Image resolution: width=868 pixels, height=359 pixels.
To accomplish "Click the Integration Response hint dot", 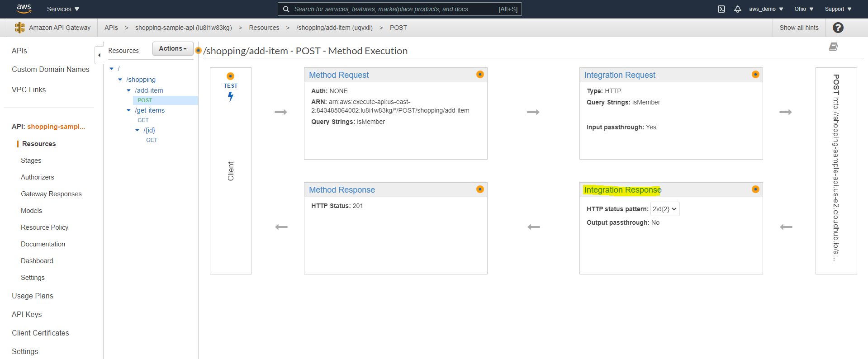I will coord(755,189).
